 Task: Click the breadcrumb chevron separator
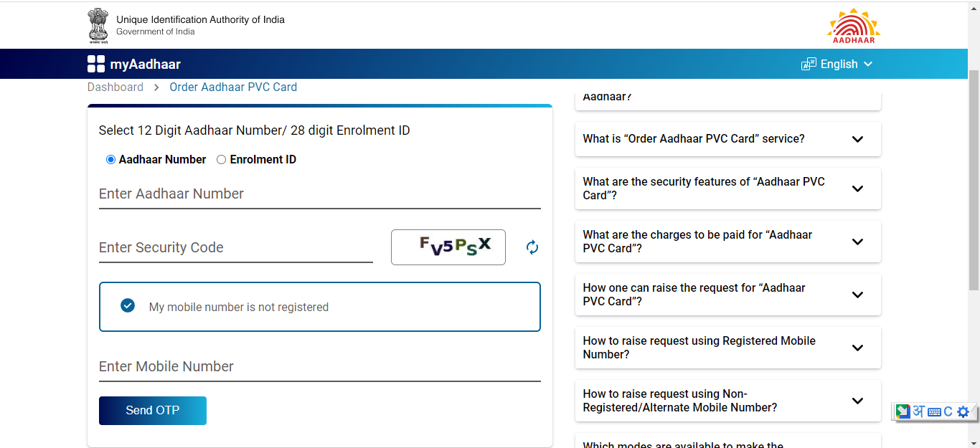coord(156,87)
